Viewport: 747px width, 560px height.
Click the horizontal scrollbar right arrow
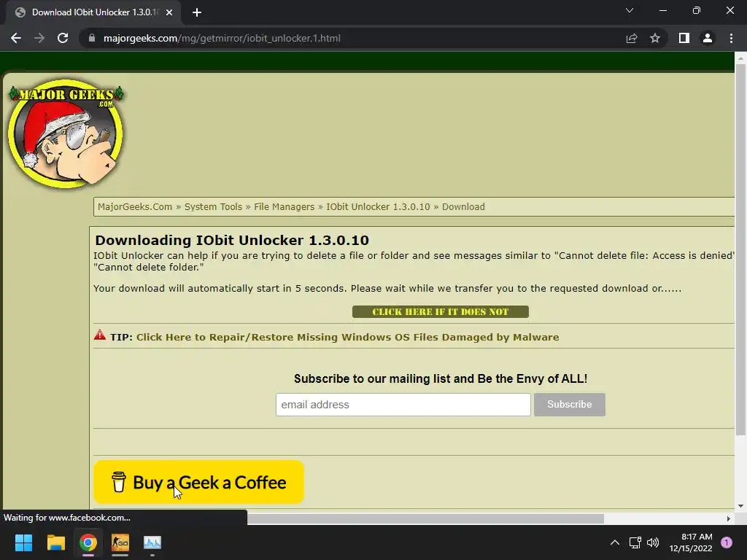[x=729, y=518]
